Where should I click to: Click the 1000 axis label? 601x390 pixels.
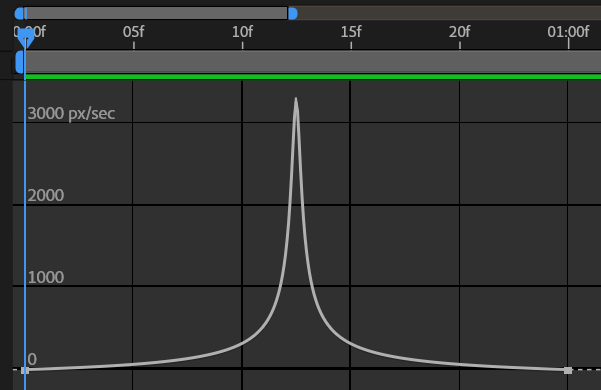tap(46, 277)
